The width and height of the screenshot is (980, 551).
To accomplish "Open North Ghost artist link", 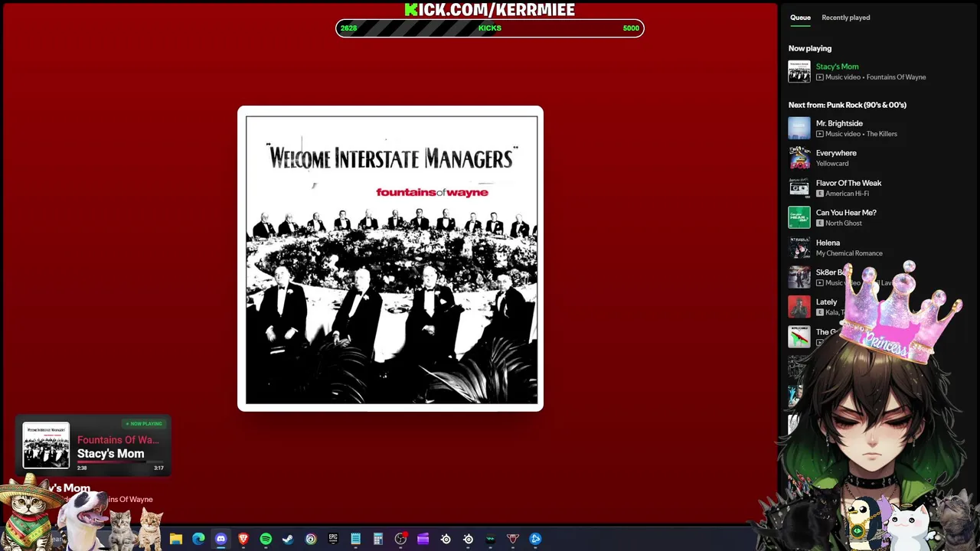I will point(843,223).
